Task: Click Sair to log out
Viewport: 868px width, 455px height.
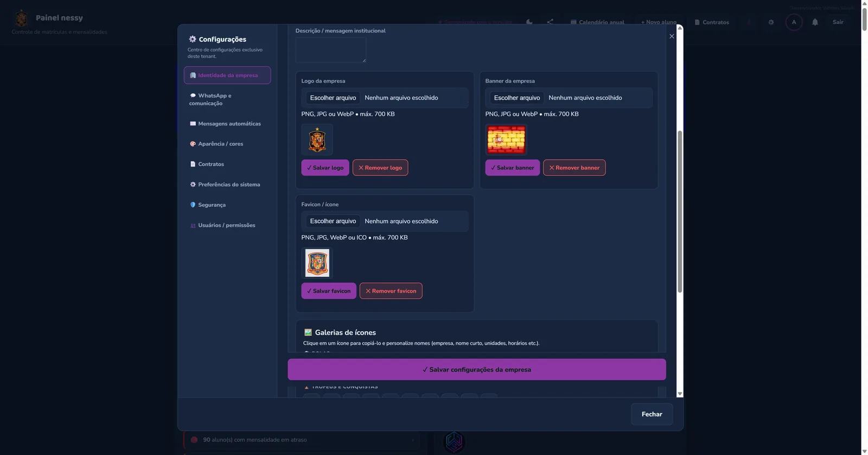Action: (x=838, y=22)
